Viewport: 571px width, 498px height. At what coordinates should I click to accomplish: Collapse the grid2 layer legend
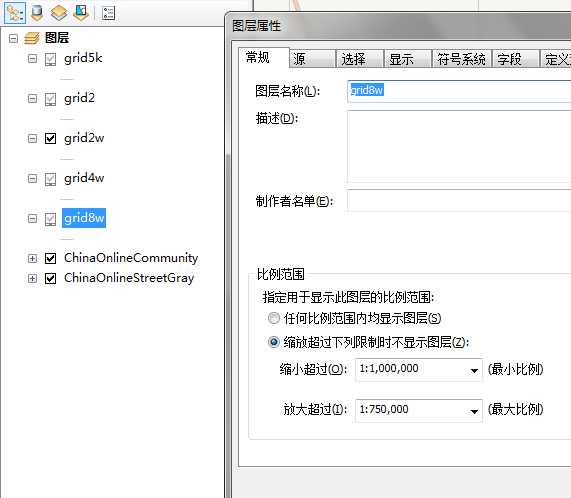click(x=32, y=99)
